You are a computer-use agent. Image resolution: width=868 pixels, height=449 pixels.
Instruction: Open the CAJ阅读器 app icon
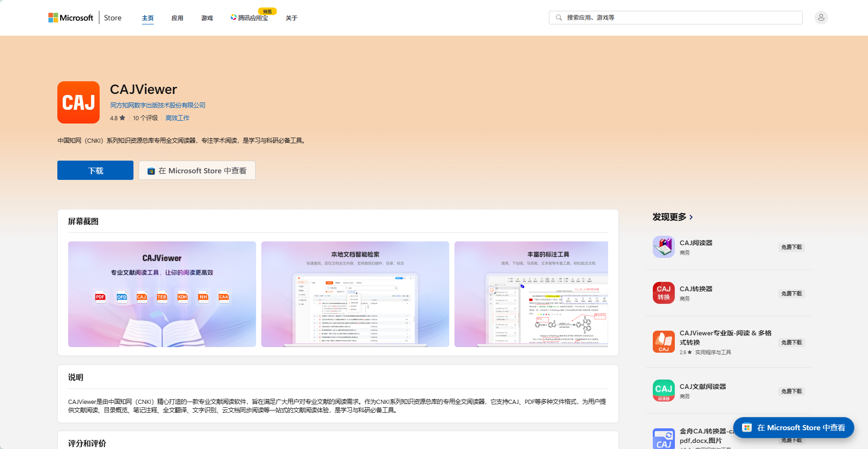[x=664, y=247]
